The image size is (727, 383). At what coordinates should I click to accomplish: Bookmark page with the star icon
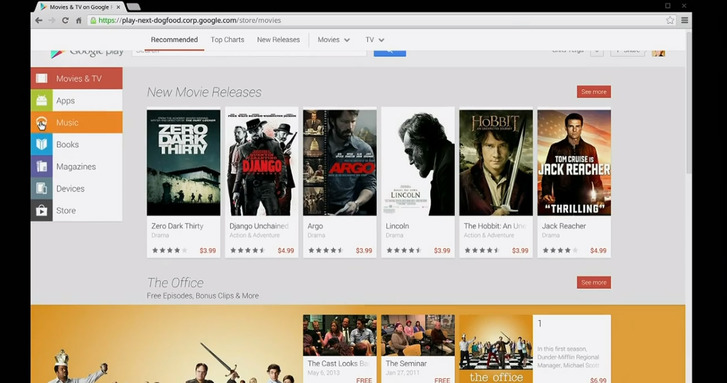coord(670,20)
